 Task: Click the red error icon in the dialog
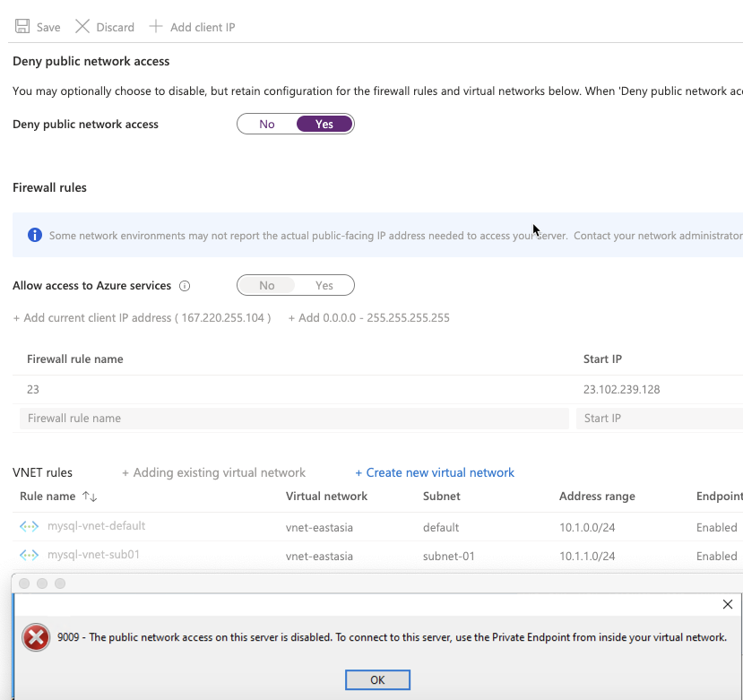(36, 637)
